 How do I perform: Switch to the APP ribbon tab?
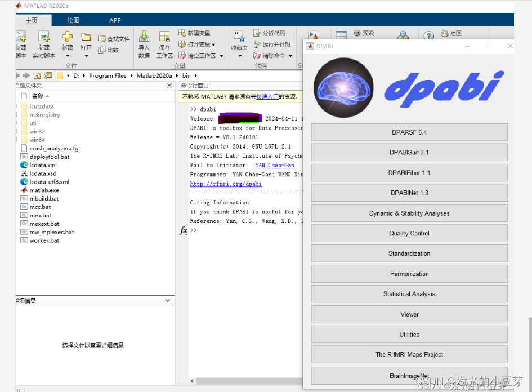point(115,20)
